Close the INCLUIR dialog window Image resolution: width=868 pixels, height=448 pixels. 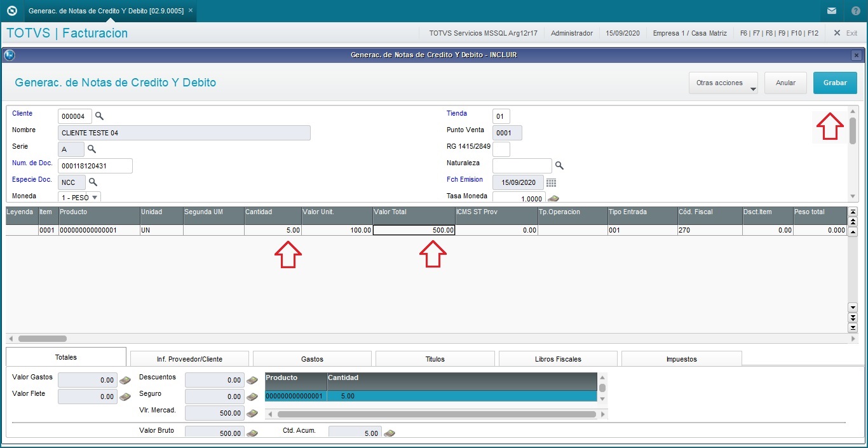tap(857, 55)
